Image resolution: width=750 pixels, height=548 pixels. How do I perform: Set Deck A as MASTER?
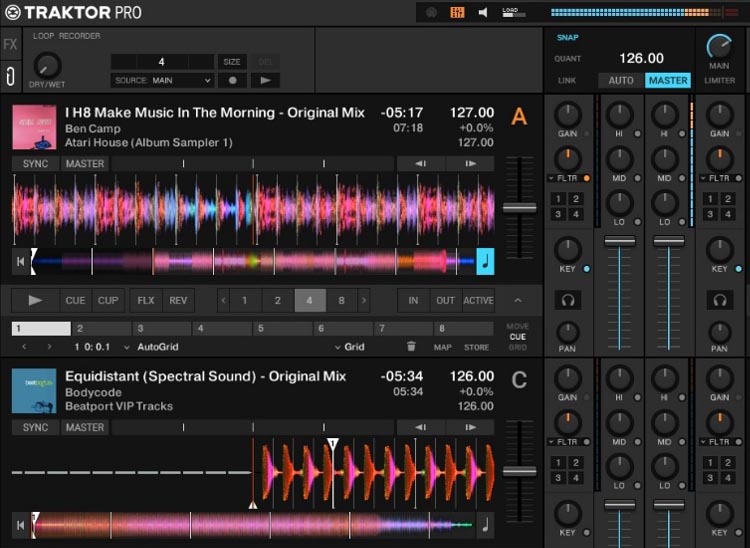click(x=85, y=164)
